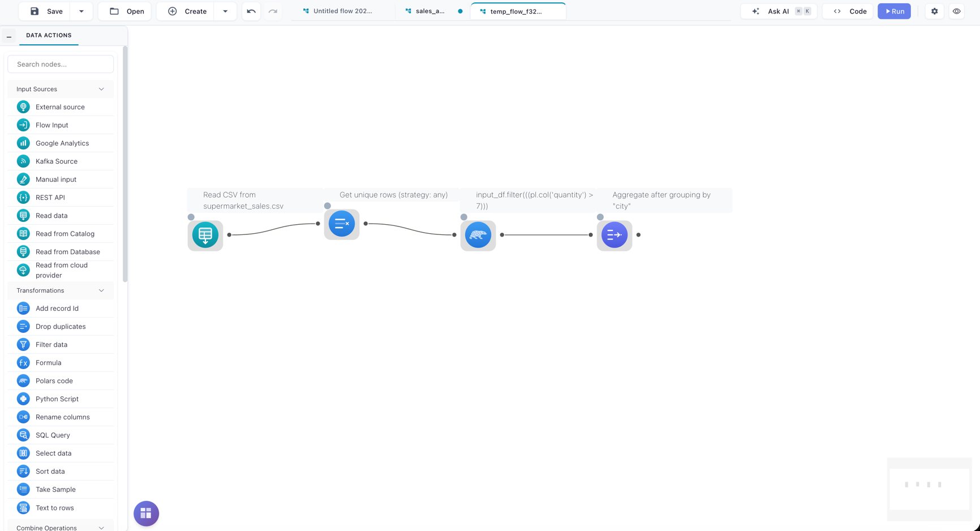Screen dimensions: 980x531
Task: Click the Python Script node icon
Action: click(23, 399)
